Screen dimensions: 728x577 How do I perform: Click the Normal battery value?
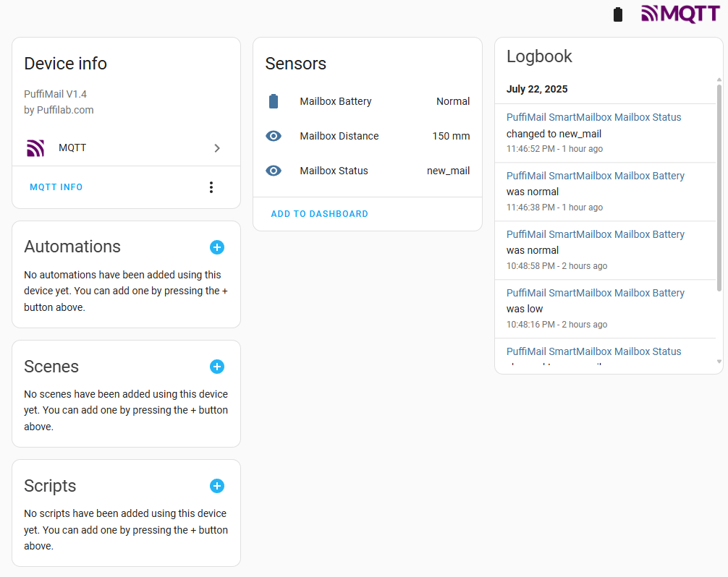[x=453, y=101]
